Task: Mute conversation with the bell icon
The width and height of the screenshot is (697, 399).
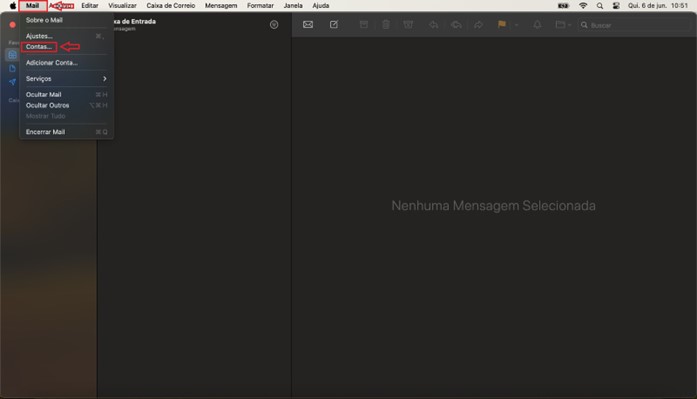Action: (x=537, y=25)
